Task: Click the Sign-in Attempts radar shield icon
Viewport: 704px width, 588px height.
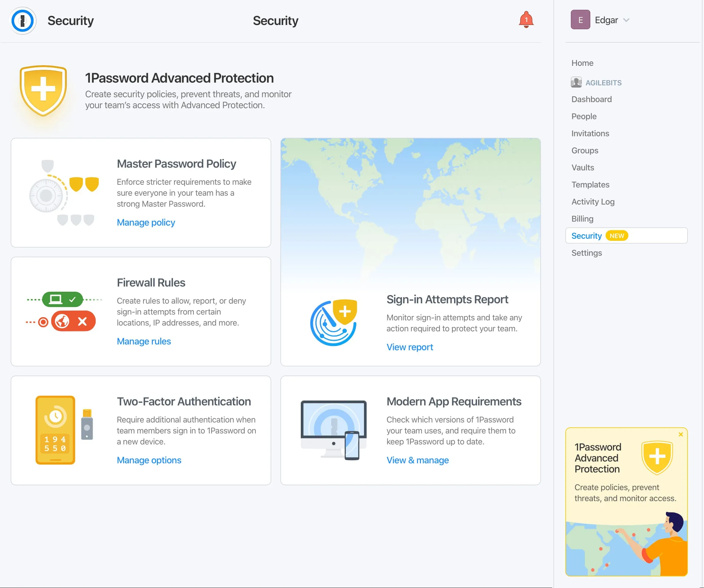Action: click(333, 323)
